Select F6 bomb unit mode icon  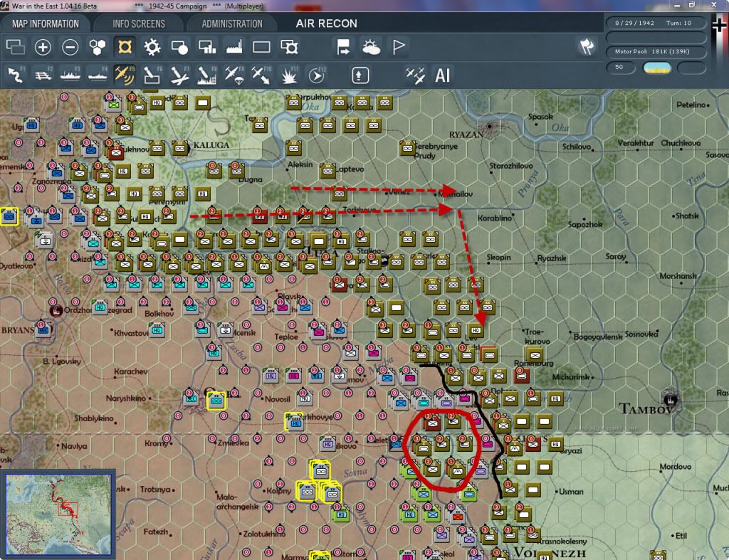152,75
